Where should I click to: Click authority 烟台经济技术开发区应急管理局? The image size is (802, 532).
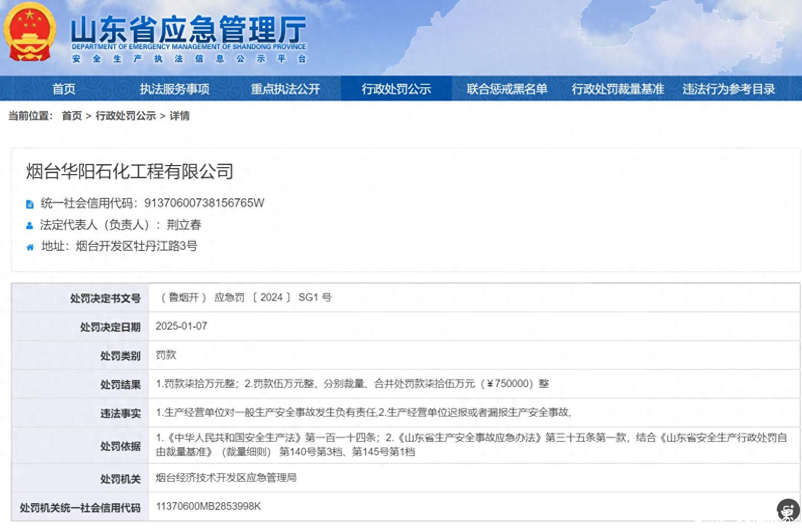point(226,477)
